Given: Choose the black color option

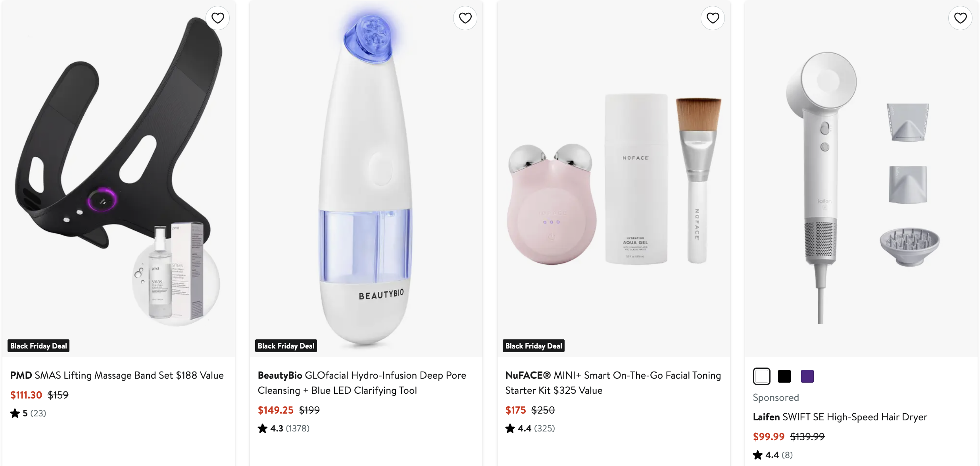Looking at the screenshot, I should (x=784, y=376).
